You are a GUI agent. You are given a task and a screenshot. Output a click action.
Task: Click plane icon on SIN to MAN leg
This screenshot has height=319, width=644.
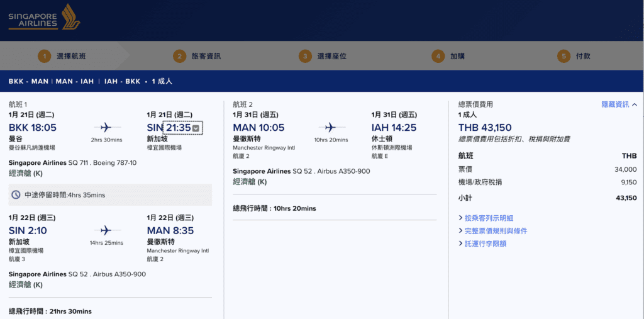point(106,230)
